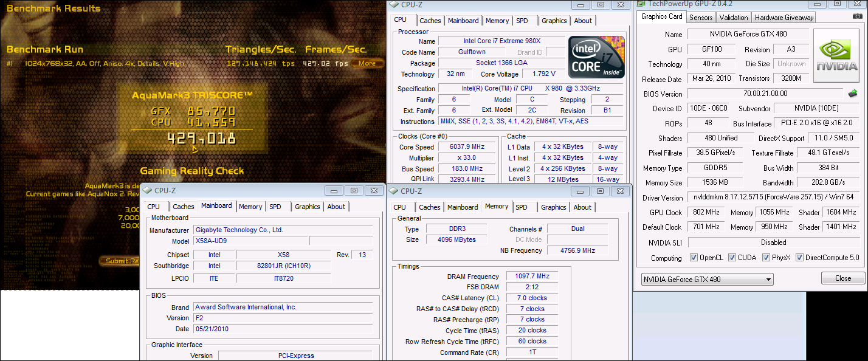Click the Package field Socket 1366 LGA

point(502,63)
